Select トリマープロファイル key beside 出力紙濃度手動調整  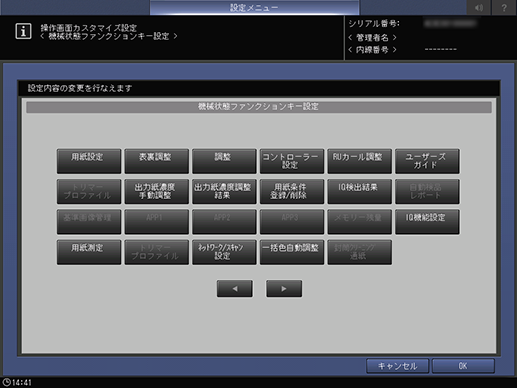pyautogui.click(x=89, y=192)
